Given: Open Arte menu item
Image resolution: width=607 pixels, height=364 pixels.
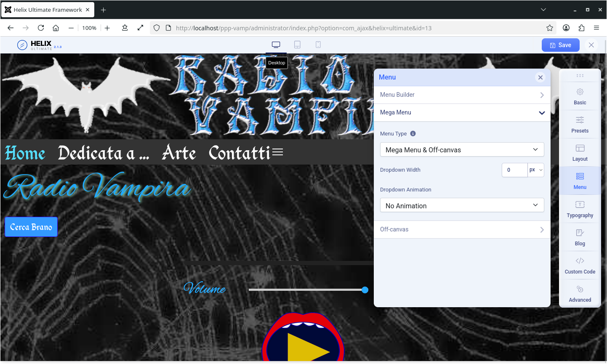Looking at the screenshot, I should pos(179,153).
